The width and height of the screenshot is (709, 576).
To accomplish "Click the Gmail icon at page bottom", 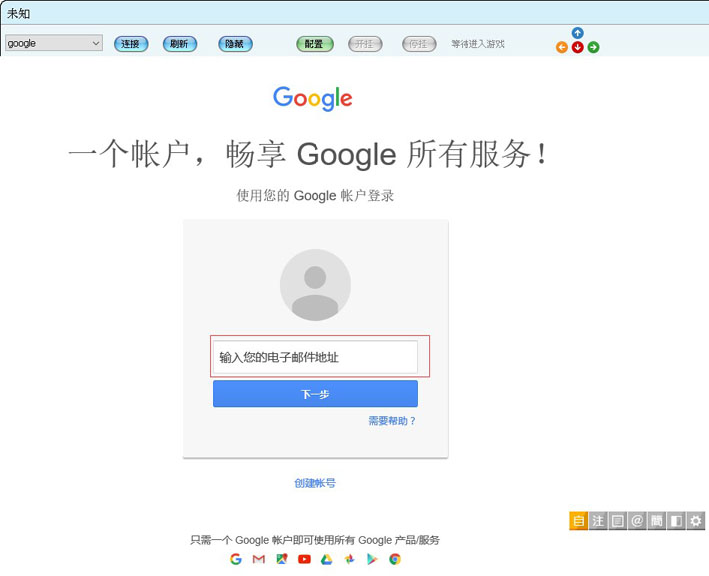I will point(259,559).
